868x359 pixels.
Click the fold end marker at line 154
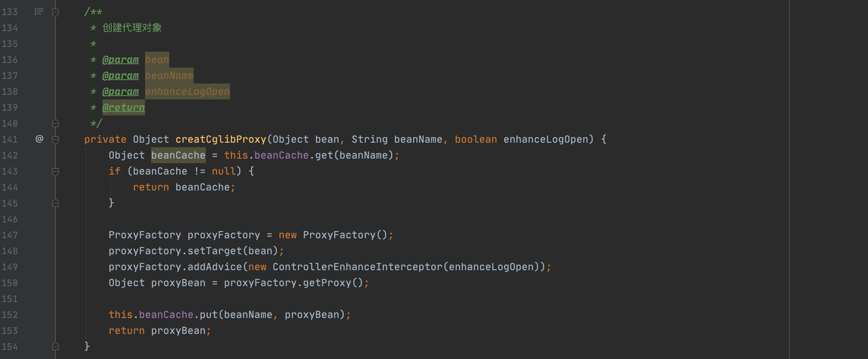[55, 346]
